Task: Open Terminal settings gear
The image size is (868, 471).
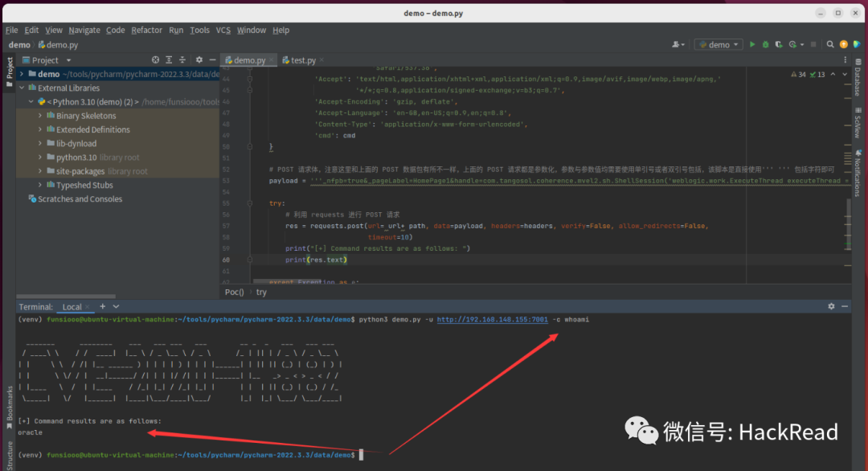Action: [x=831, y=306]
